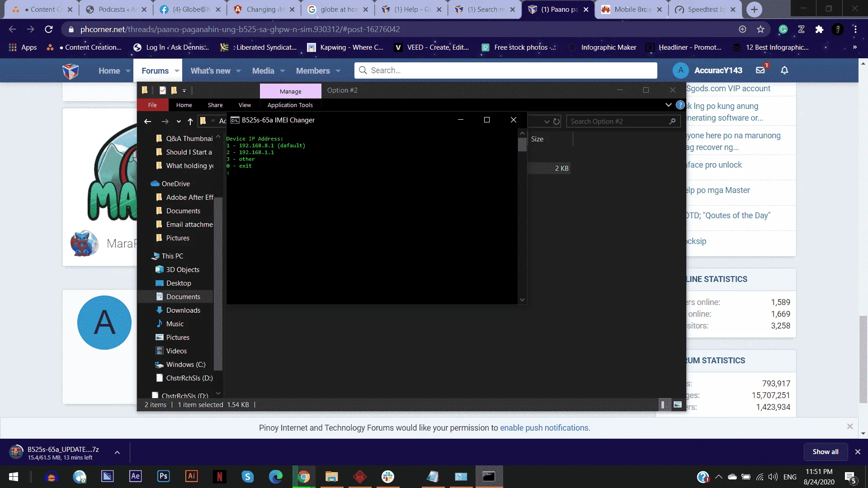
Task: Open Illustrator from the taskbar
Action: click(x=192, y=476)
